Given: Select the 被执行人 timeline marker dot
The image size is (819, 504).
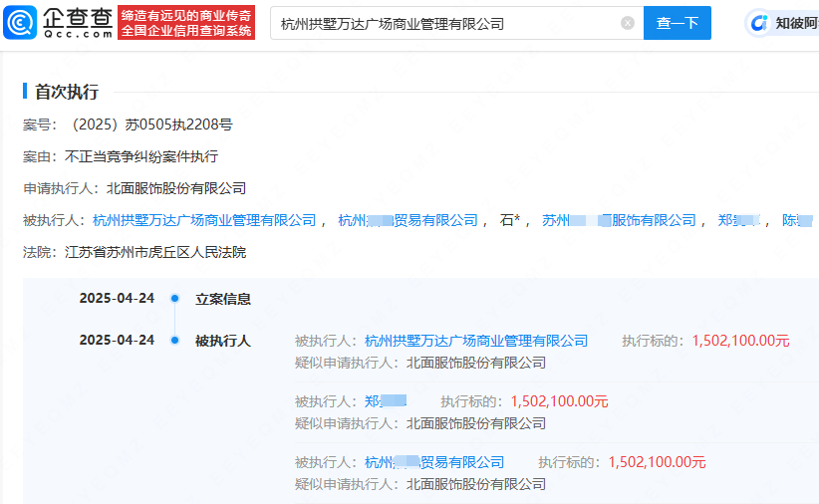Looking at the screenshot, I should (x=175, y=341).
